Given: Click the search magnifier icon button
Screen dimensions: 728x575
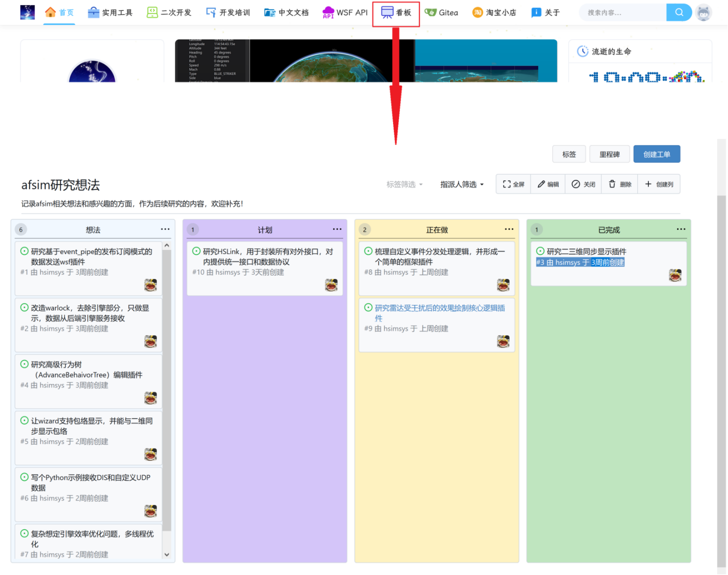Looking at the screenshot, I should tap(678, 12).
